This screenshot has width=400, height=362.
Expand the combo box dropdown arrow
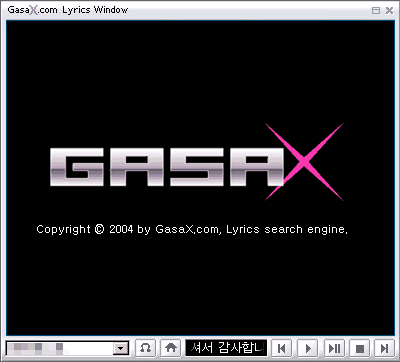121,349
